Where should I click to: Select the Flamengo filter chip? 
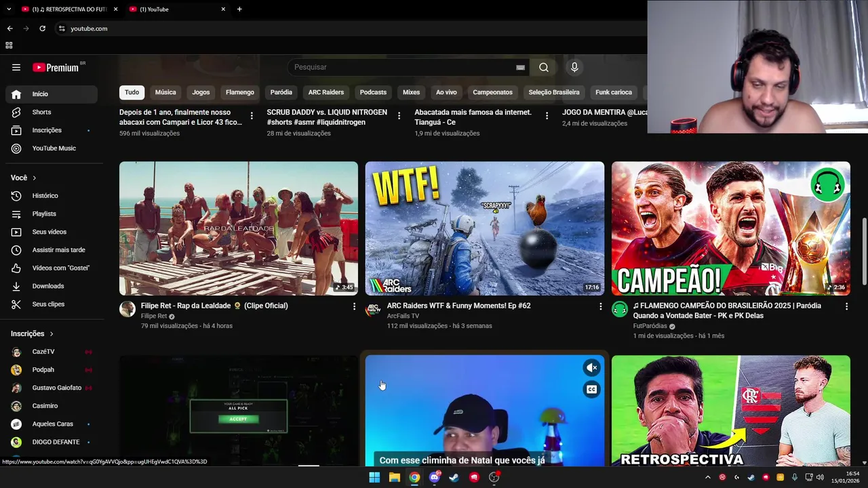tap(240, 92)
